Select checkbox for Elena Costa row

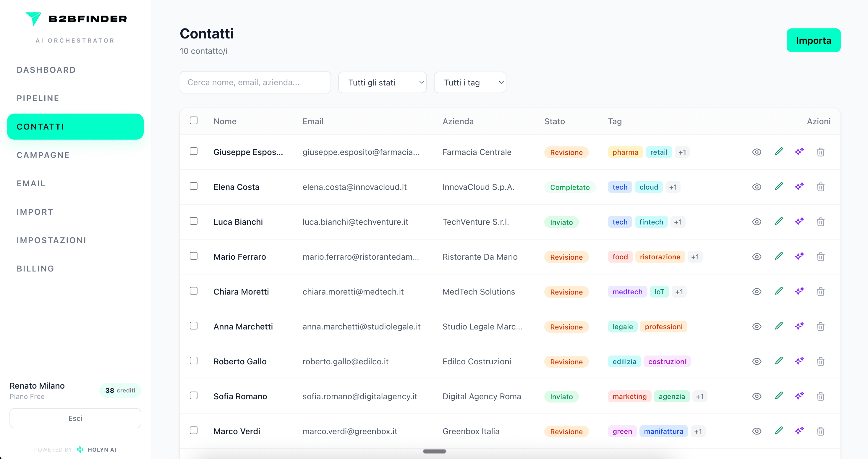coord(193,186)
